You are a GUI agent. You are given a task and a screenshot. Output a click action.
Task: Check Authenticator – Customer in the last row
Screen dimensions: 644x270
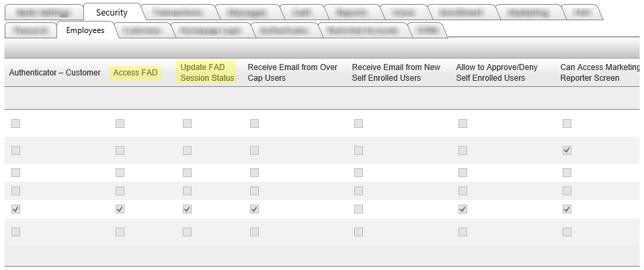click(x=16, y=232)
